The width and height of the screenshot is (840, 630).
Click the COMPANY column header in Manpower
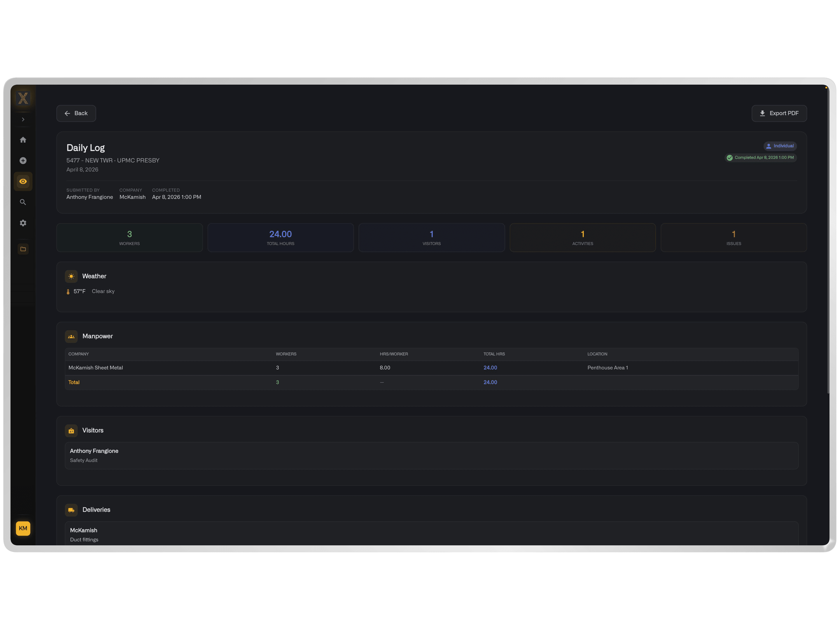point(79,354)
